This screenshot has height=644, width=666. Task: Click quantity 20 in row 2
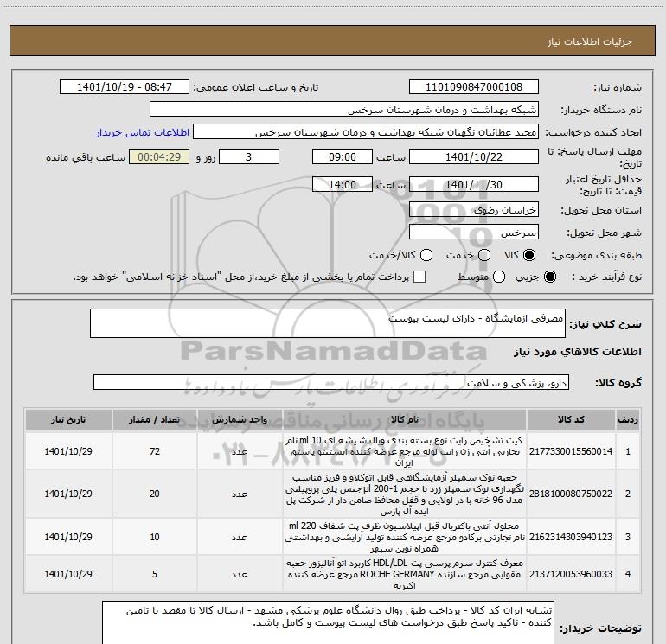click(155, 494)
